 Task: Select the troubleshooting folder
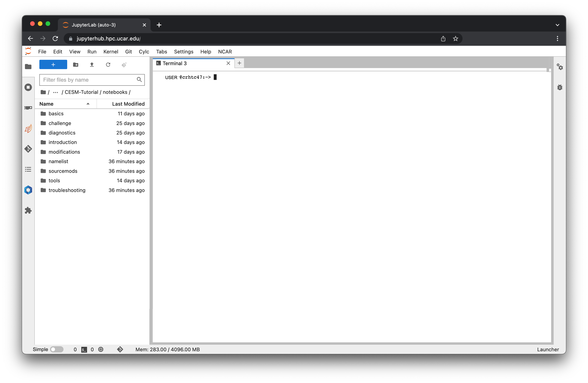[92, 190]
